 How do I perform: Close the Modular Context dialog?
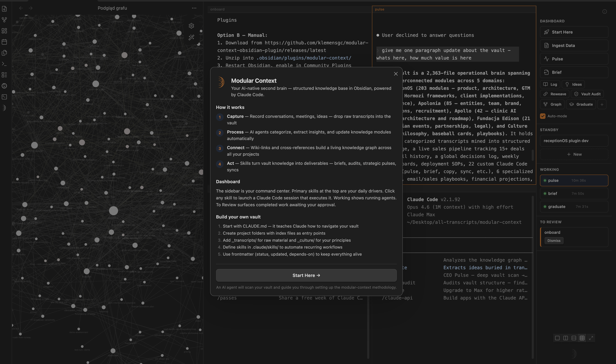[396, 74]
